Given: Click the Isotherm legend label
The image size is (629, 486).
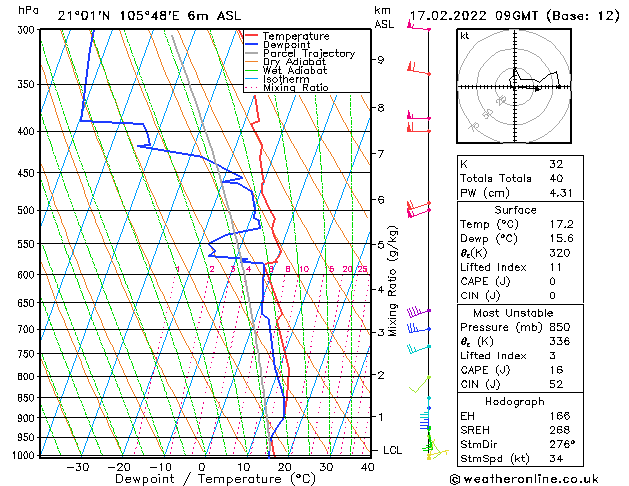Looking at the screenshot, I should tap(286, 79).
